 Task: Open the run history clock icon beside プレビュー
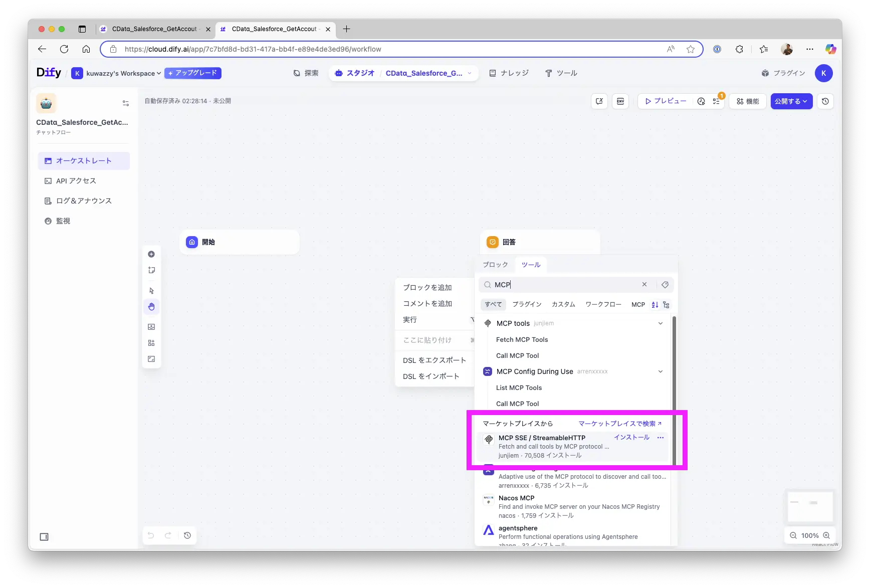pos(701,101)
